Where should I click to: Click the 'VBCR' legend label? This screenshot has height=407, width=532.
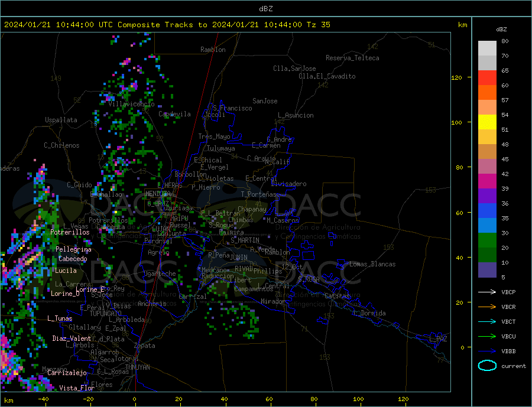tap(508, 307)
